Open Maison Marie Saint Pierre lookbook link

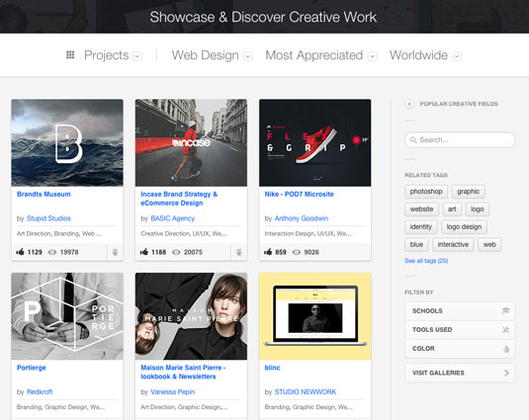point(183,373)
